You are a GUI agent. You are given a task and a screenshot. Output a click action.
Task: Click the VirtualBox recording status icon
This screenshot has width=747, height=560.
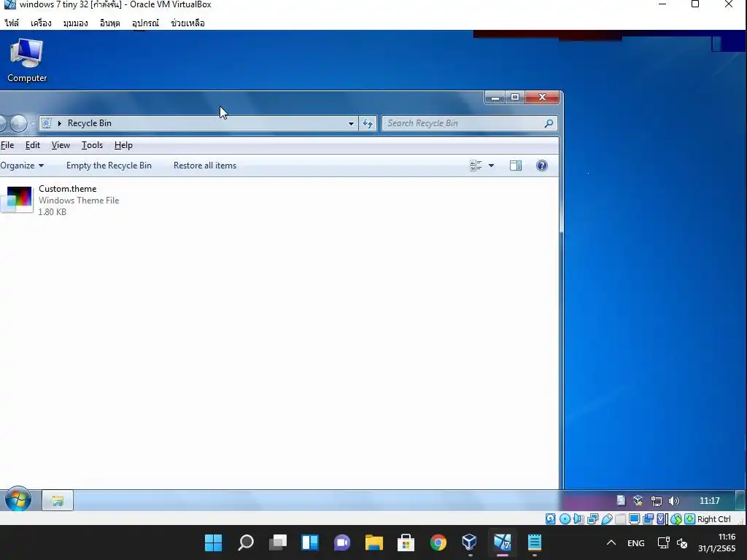click(648, 518)
